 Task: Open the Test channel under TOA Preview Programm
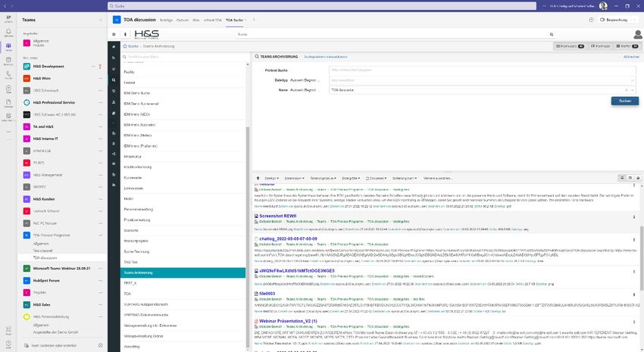click(x=42, y=251)
